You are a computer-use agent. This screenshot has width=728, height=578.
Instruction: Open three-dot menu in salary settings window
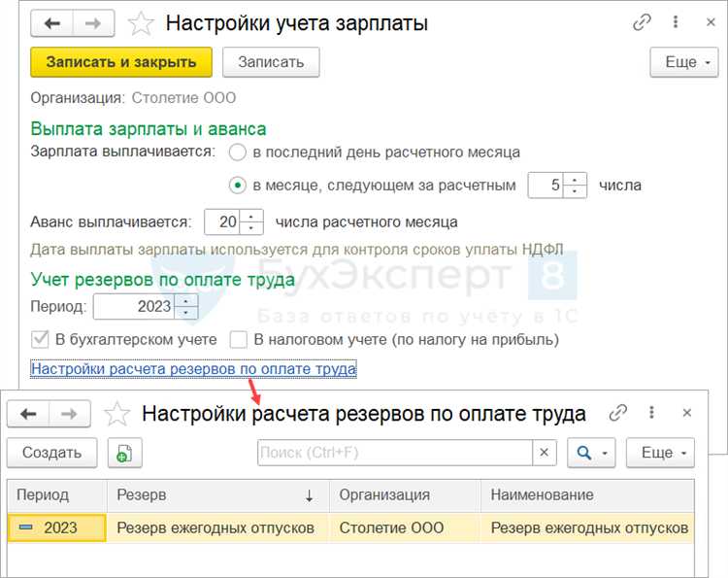pos(676,21)
